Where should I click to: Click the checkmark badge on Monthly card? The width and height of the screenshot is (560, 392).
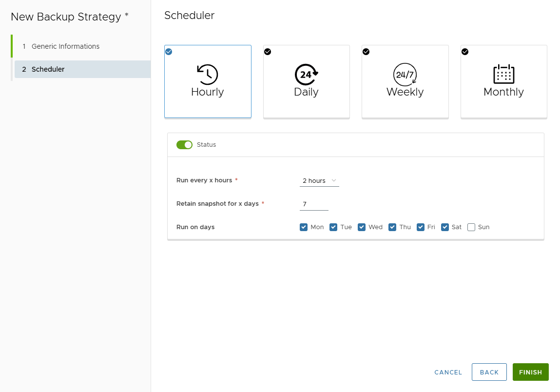point(465,52)
